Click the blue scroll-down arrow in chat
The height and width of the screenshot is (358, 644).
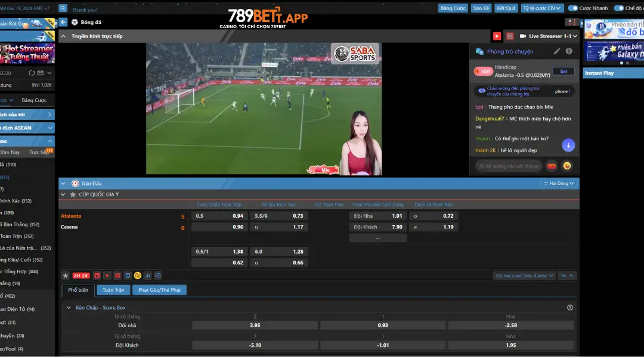pos(568,145)
